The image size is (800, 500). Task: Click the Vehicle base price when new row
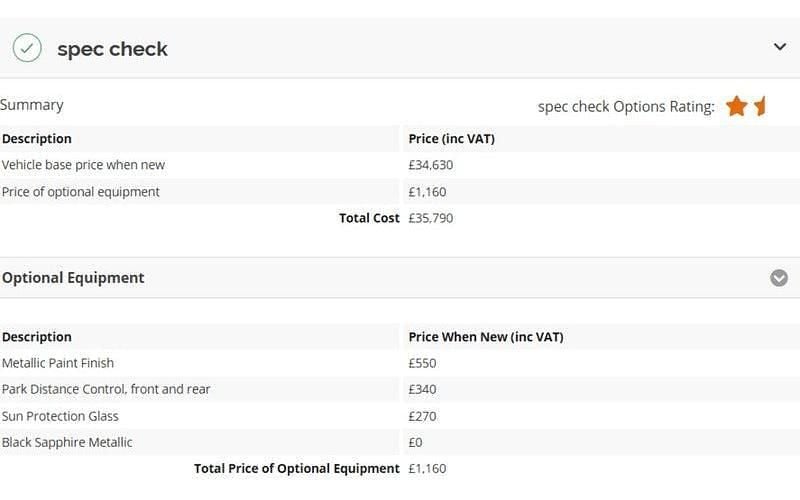83,165
